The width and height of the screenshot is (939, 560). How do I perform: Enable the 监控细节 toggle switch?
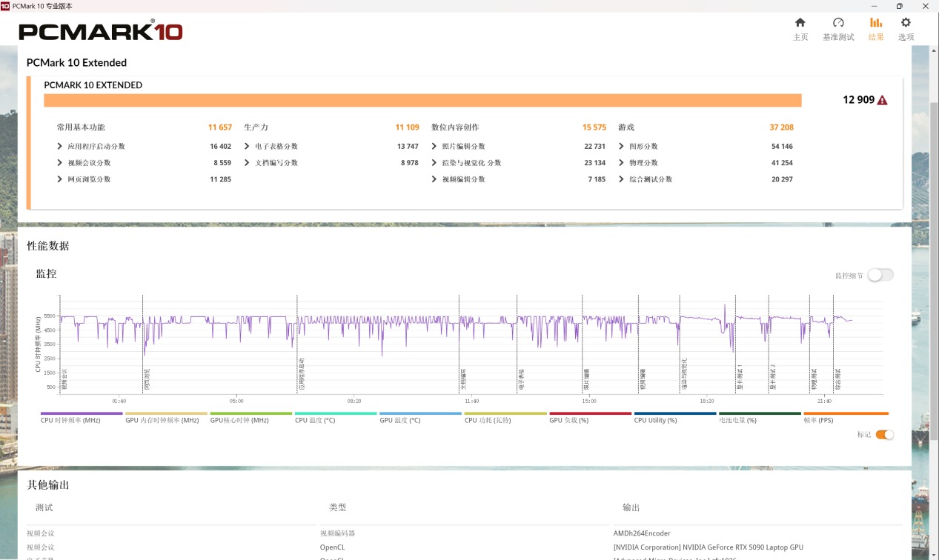click(x=880, y=275)
